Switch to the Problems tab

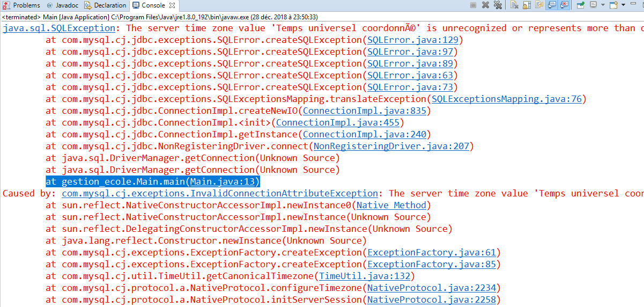22,5
